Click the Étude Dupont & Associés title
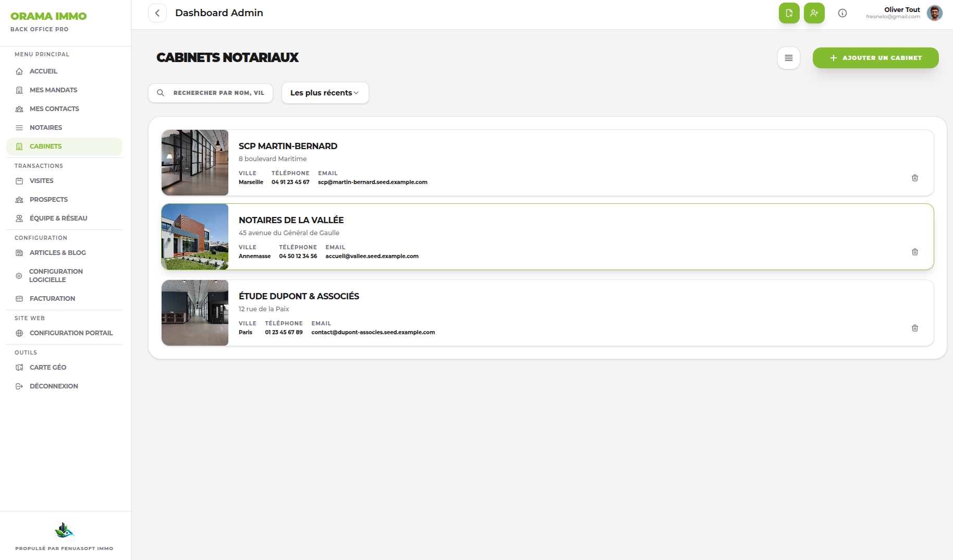Viewport: 953px width, 560px height. click(299, 296)
